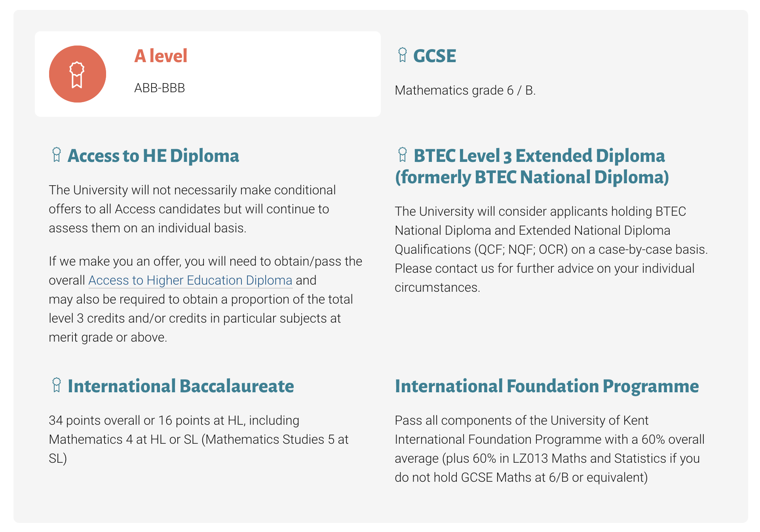The width and height of the screenshot is (760, 532).
Task: Click the paragraph about conditional offers to Access candidates
Action: (x=192, y=209)
